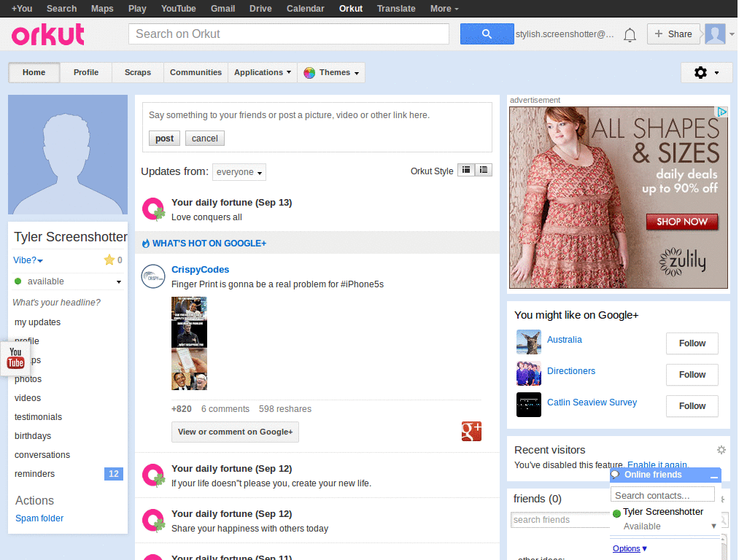Click the Orkut logo

pos(47,34)
